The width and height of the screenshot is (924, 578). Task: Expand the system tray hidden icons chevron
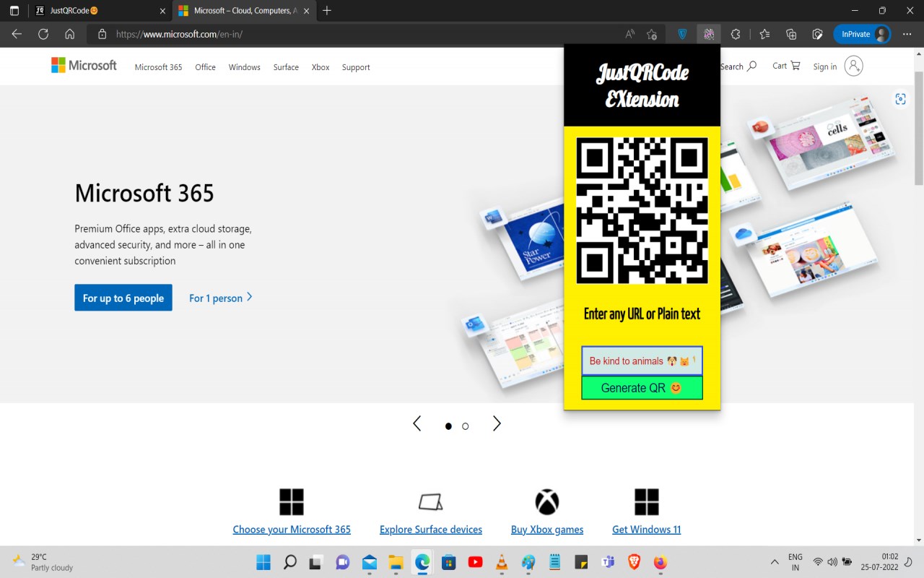775,562
